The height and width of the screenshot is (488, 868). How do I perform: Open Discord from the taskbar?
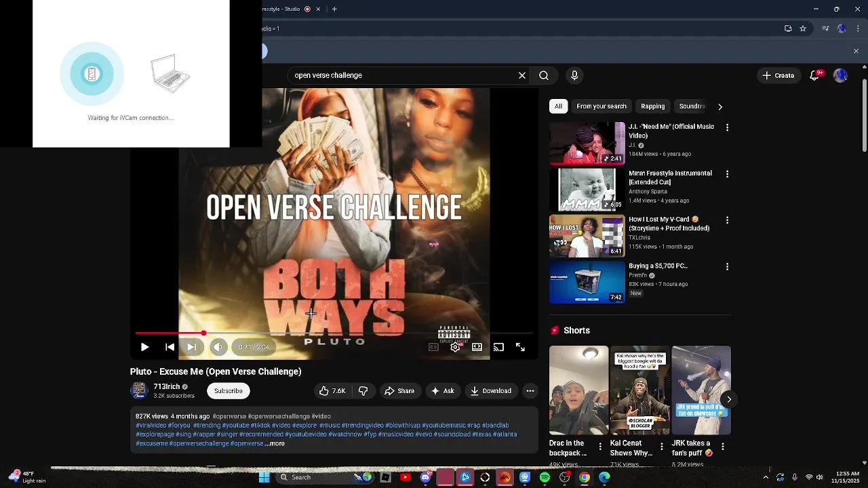[x=425, y=477]
